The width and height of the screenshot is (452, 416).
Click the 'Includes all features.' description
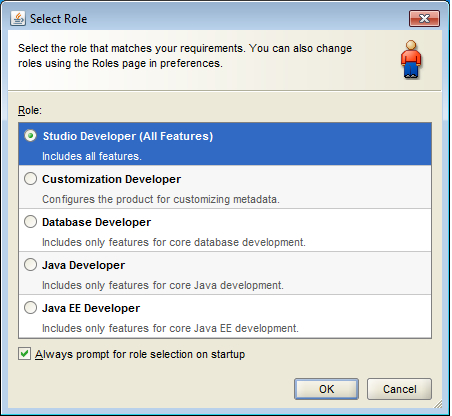pos(92,156)
